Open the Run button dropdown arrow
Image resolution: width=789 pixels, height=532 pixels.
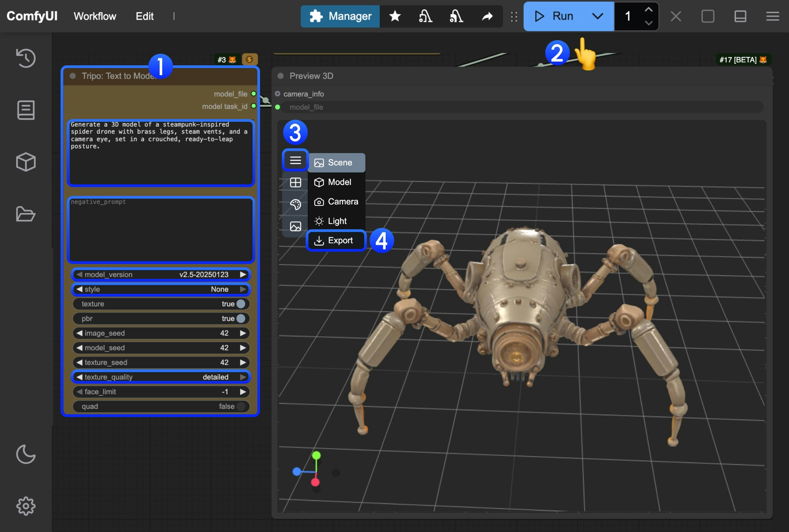pos(597,16)
